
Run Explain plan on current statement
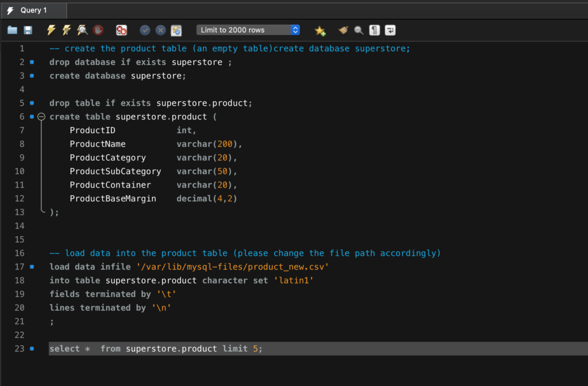[82, 30]
